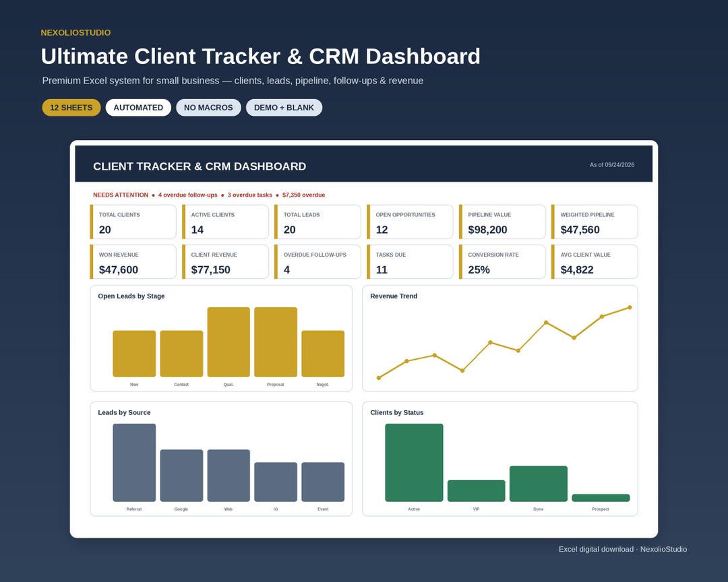Viewport: 728px width, 582px height.
Task: Click '4 overdue follow-ups' alert text
Action: pyautogui.click(x=187, y=195)
